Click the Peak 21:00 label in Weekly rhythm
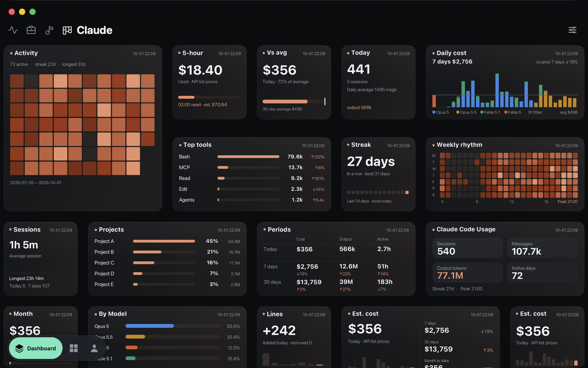 pos(567,201)
